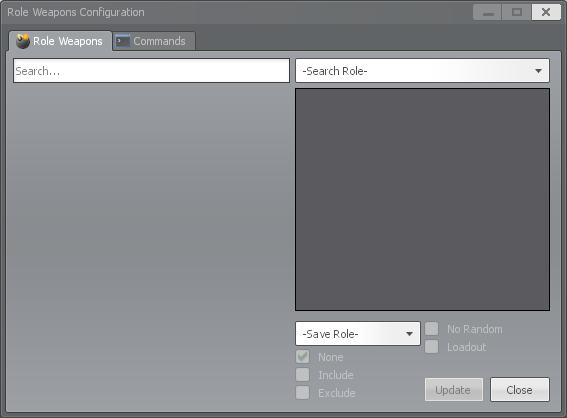Click the Update button
This screenshot has width=567, height=418.
pos(454,389)
